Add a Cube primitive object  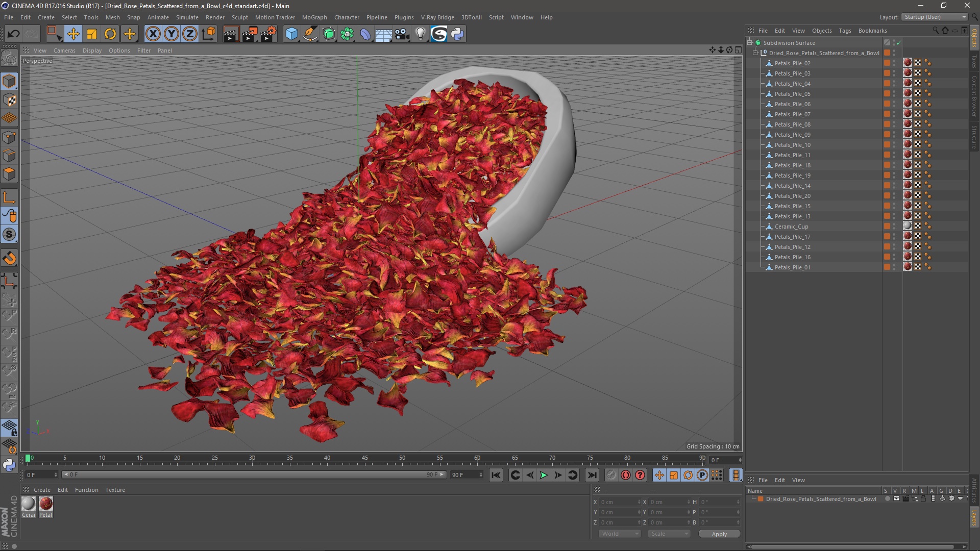point(291,34)
